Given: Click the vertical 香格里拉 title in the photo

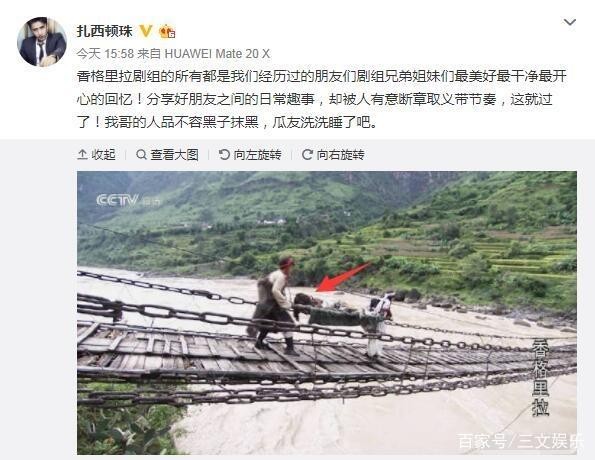Looking at the screenshot, I should click(540, 377).
